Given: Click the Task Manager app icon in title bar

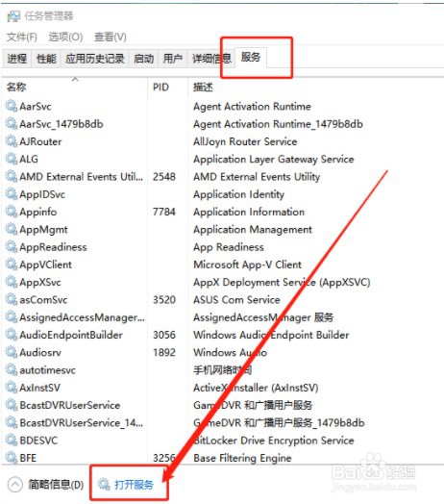Looking at the screenshot, I should click(13, 16).
